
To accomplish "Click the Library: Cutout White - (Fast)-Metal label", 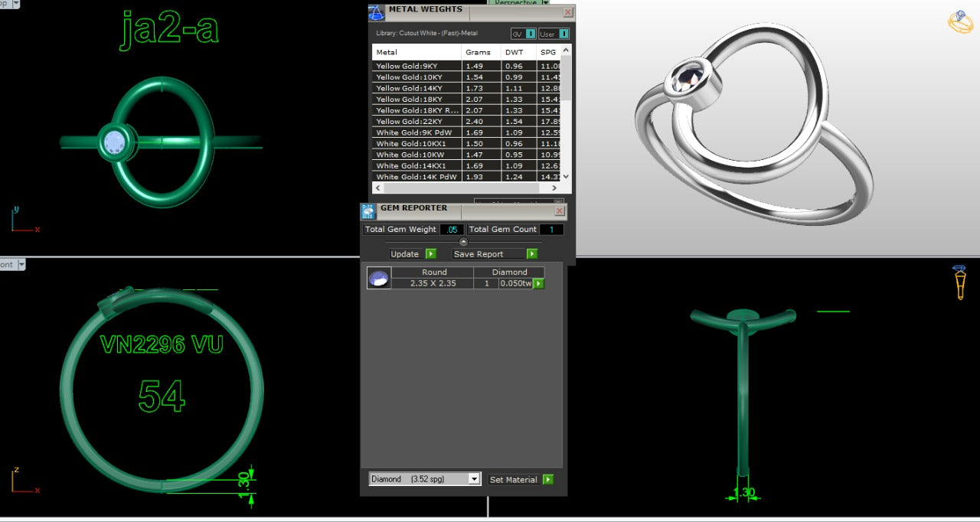I will coord(427,34).
